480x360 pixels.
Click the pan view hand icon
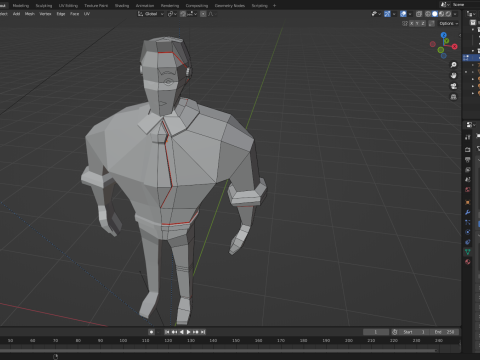pos(453,75)
